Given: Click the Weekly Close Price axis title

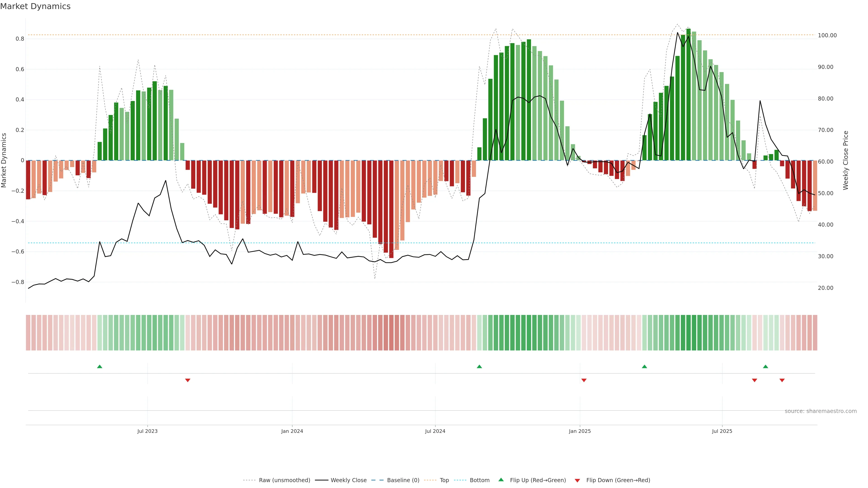Looking at the screenshot, I should [x=845, y=160].
